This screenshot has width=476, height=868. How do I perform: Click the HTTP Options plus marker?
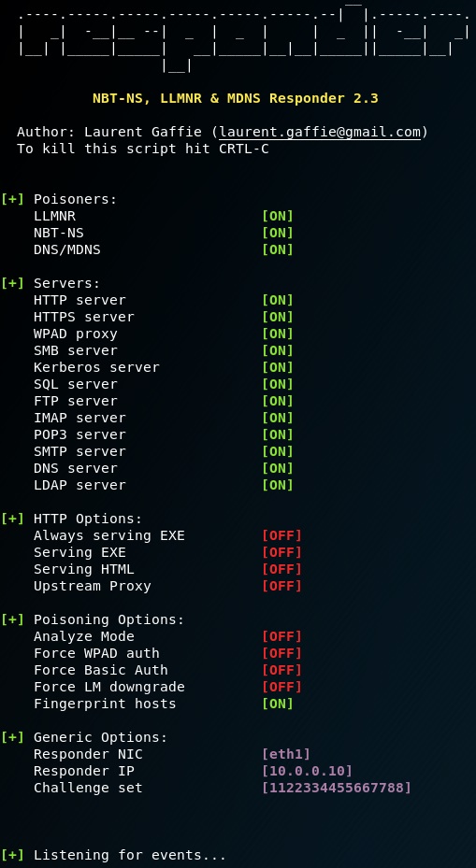click(x=13, y=519)
